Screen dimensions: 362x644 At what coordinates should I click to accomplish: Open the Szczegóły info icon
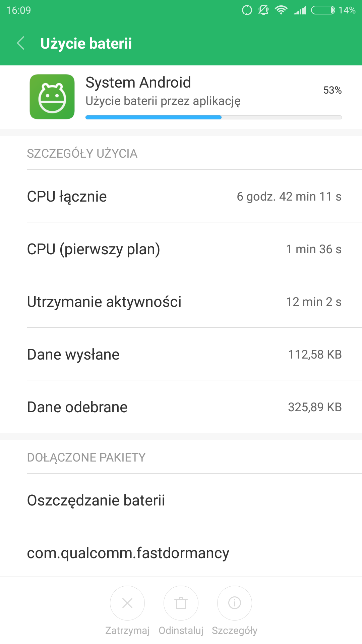235,603
